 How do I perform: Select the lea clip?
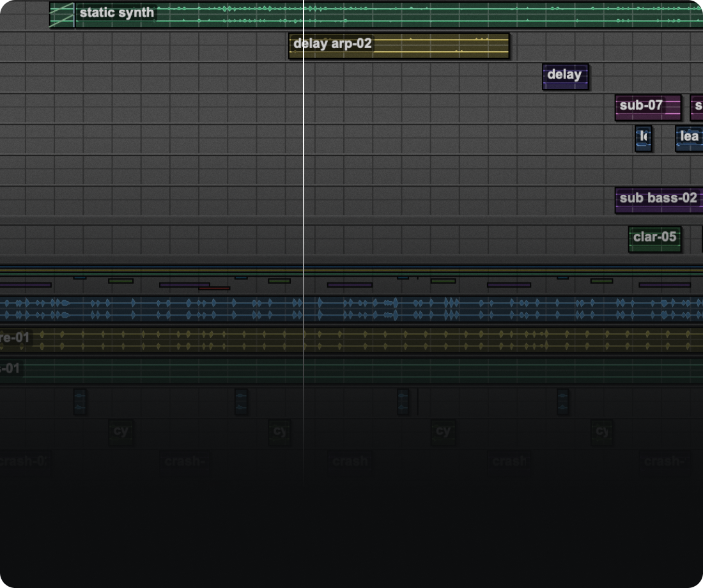point(689,139)
